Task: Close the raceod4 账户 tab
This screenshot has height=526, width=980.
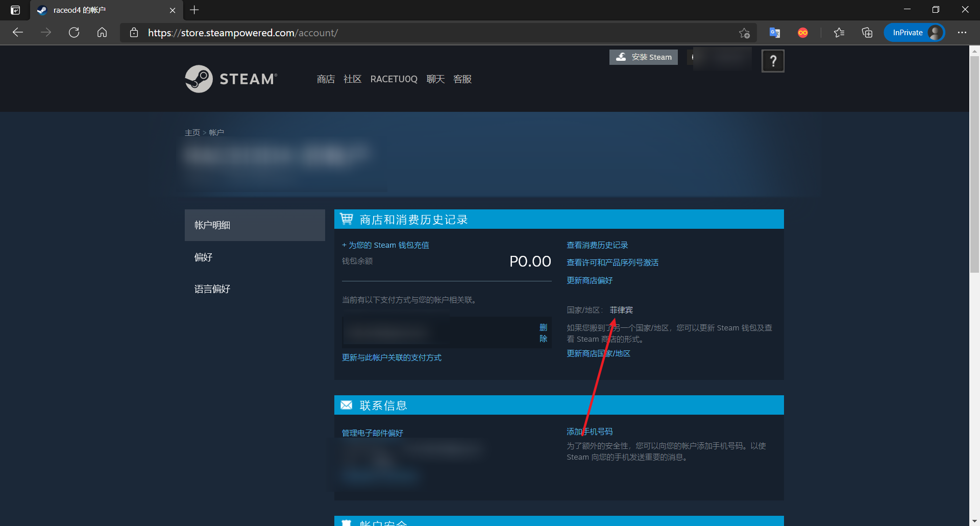Action: click(173, 10)
